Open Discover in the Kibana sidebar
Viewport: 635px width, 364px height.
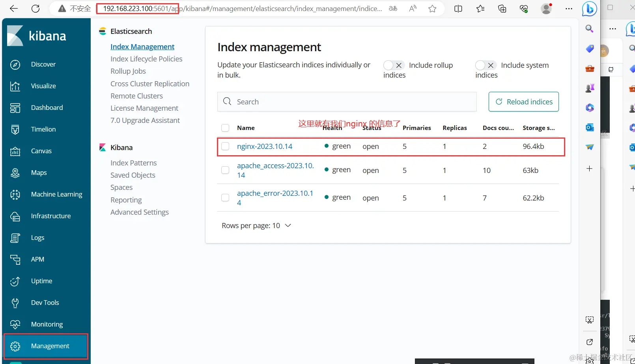(43, 64)
